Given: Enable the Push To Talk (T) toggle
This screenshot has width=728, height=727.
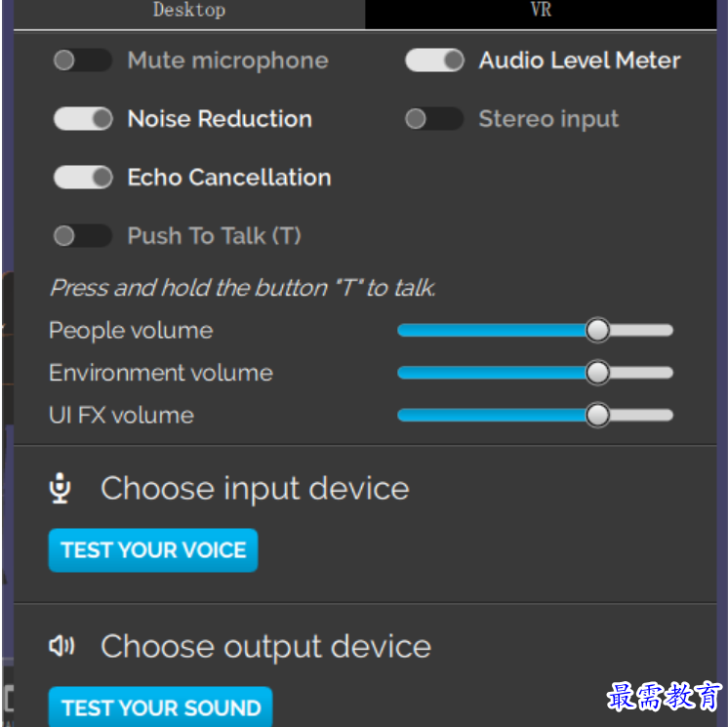Looking at the screenshot, I should coord(83,236).
